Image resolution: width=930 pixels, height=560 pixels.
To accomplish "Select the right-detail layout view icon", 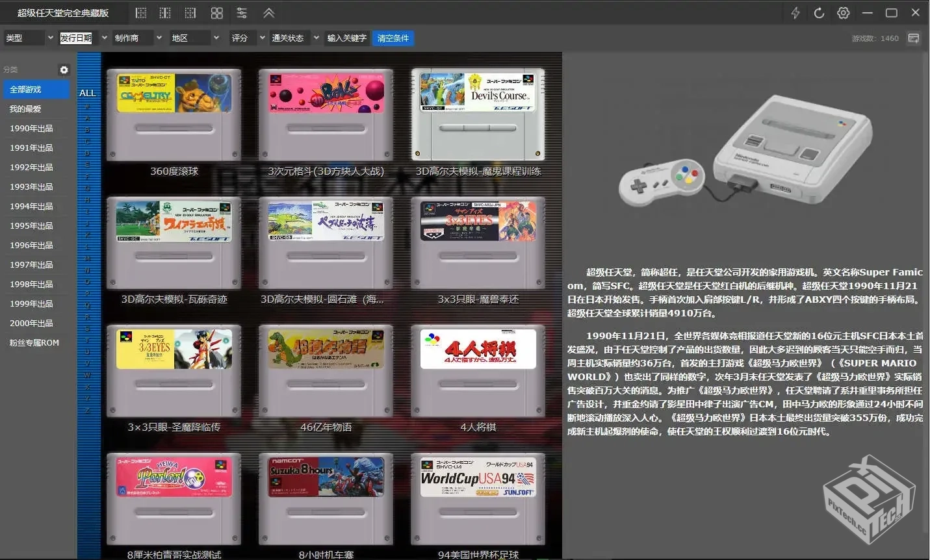I will click(189, 12).
